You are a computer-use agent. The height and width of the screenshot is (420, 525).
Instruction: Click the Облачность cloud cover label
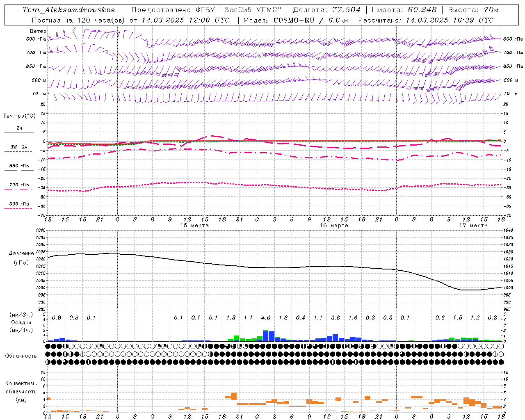(x=21, y=356)
